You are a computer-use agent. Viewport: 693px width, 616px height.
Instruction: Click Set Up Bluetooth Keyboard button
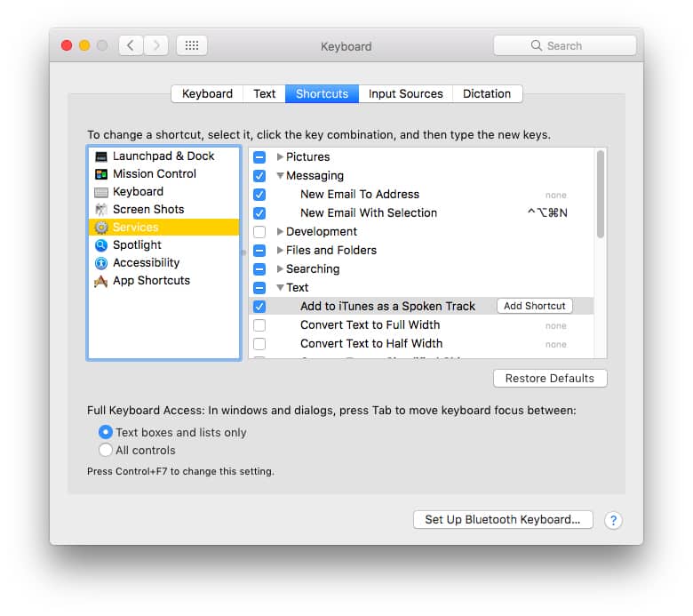(x=503, y=520)
